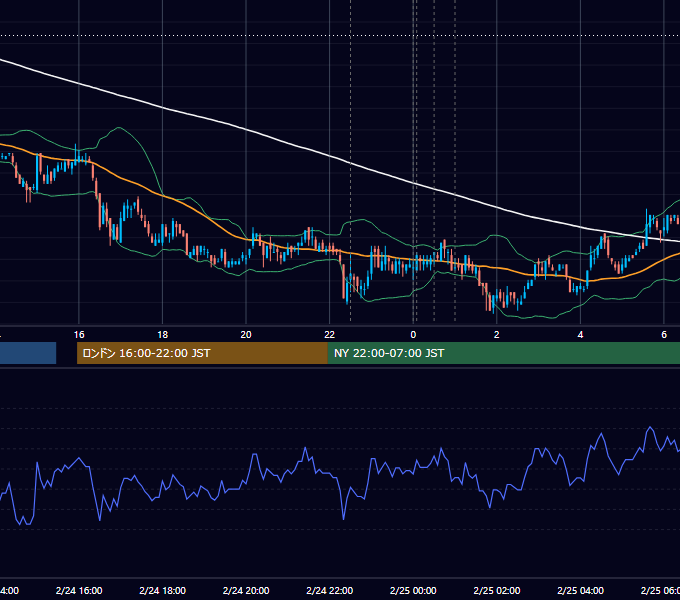Click the 2/24 20:00 date label

point(246,591)
